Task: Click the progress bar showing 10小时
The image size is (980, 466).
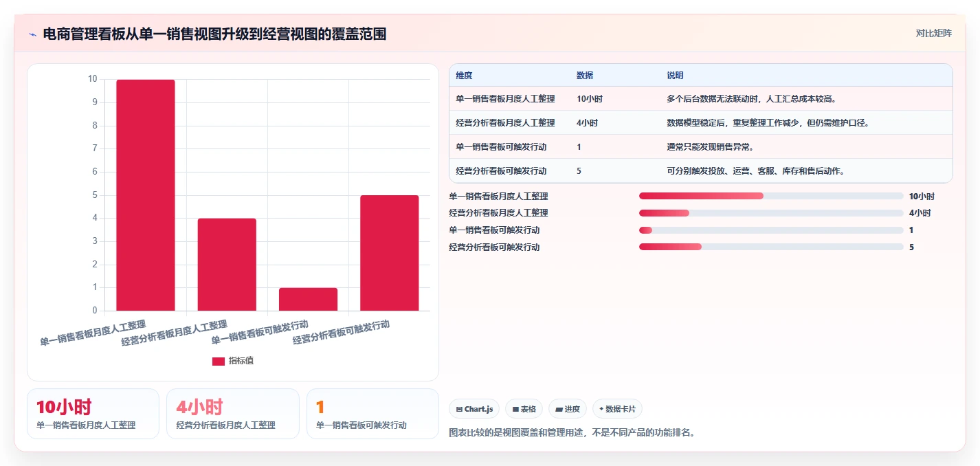Action: coord(771,196)
